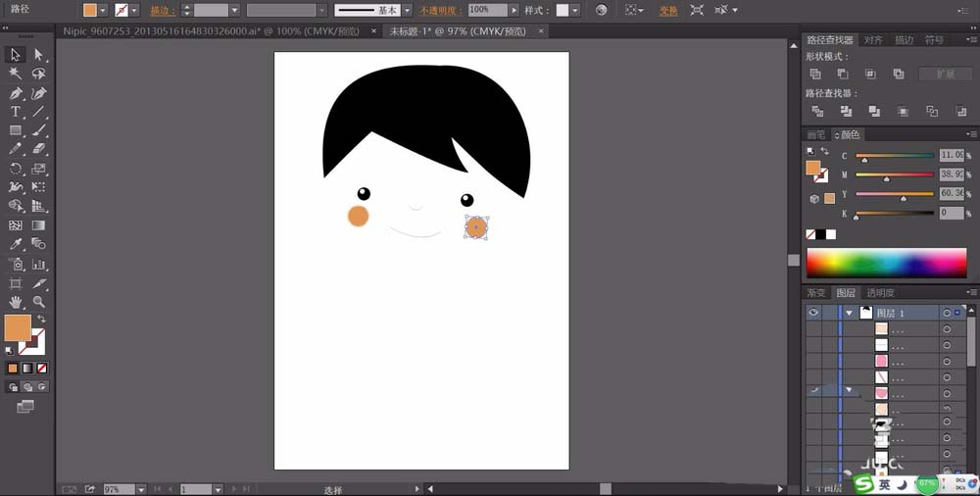Viewport: 980px width, 496px height.
Task: Click the C value input field
Action: [951, 155]
